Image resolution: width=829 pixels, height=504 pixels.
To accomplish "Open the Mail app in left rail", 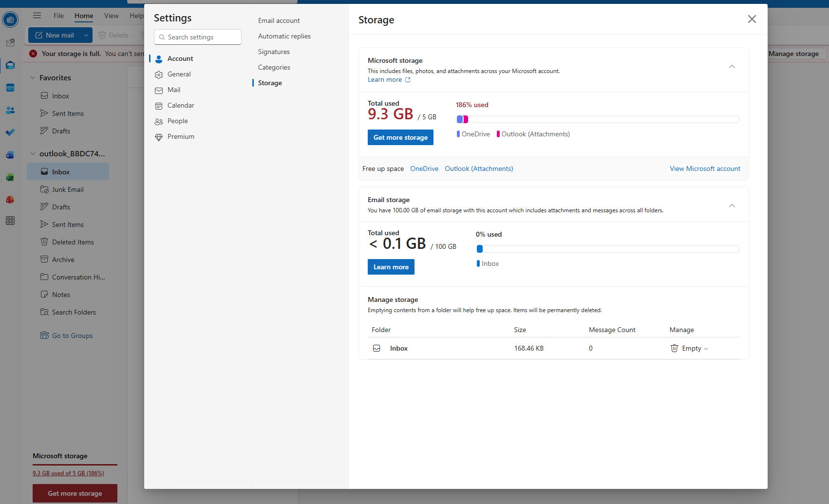I will click(x=10, y=65).
